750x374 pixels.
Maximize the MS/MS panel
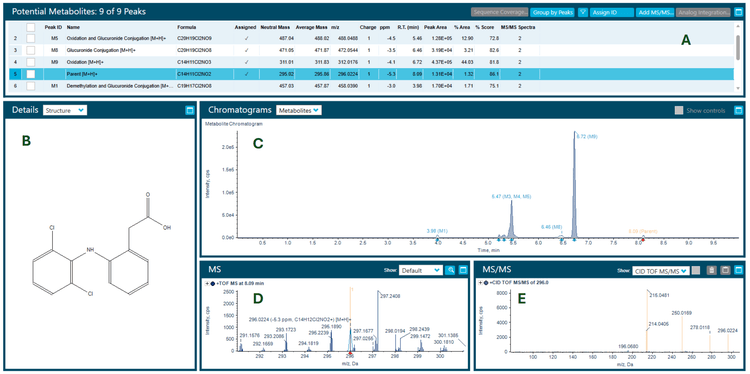click(x=738, y=270)
